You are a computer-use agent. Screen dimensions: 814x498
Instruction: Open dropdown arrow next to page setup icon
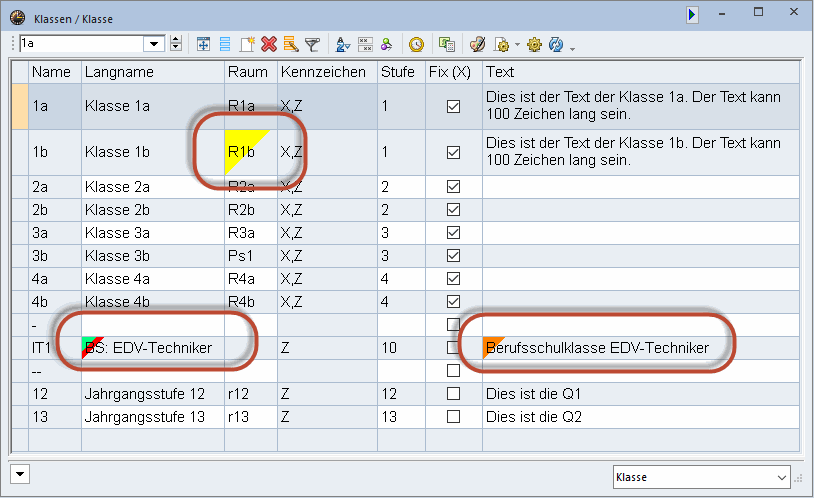click(517, 45)
